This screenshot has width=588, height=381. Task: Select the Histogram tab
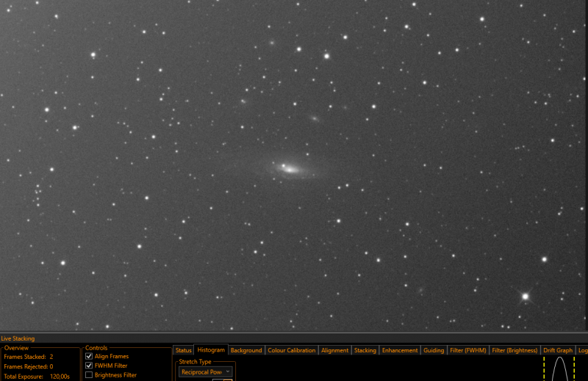click(211, 350)
